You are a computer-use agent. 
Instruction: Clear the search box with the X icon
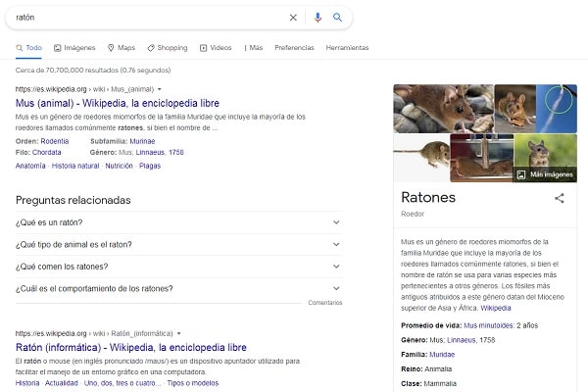point(293,18)
